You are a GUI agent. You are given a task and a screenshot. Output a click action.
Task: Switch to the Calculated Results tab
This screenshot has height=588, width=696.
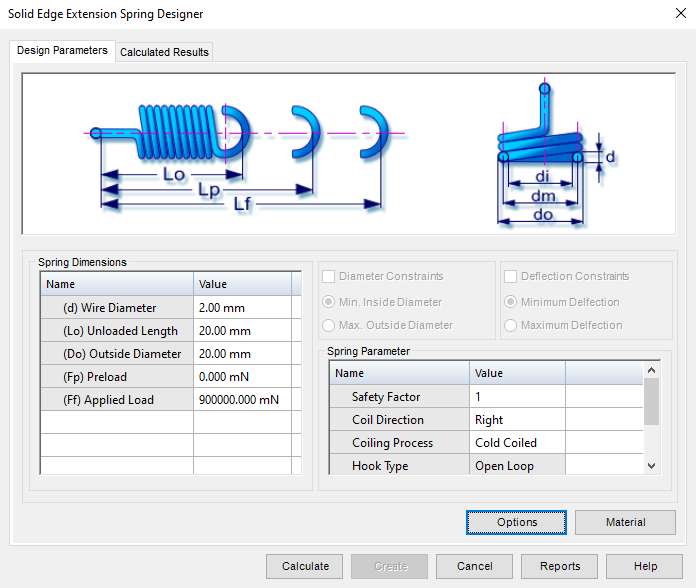164,52
